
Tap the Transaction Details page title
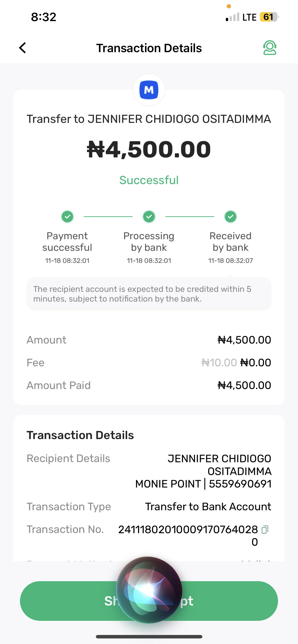pyautogui.click(x=149, y=48)
